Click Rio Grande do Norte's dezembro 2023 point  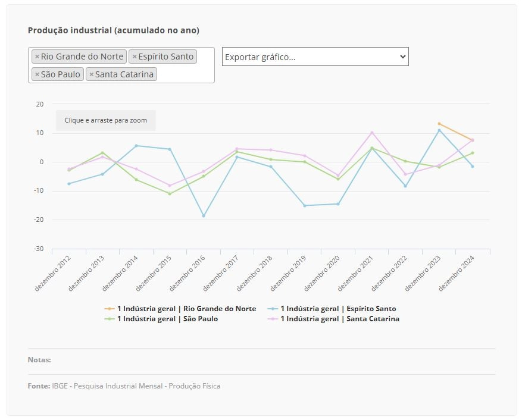pos(439,124)
